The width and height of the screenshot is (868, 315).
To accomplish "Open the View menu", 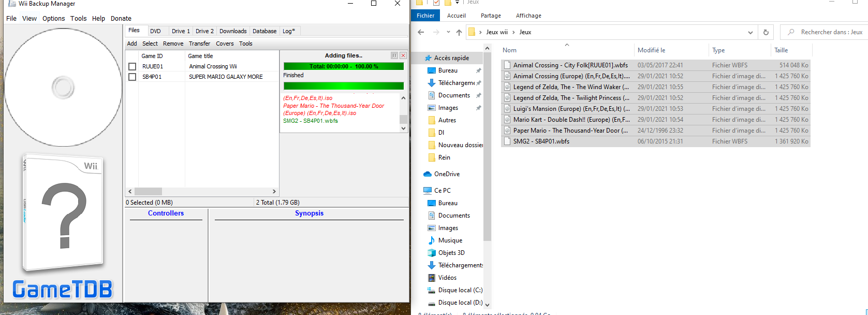I will [30, 18].
